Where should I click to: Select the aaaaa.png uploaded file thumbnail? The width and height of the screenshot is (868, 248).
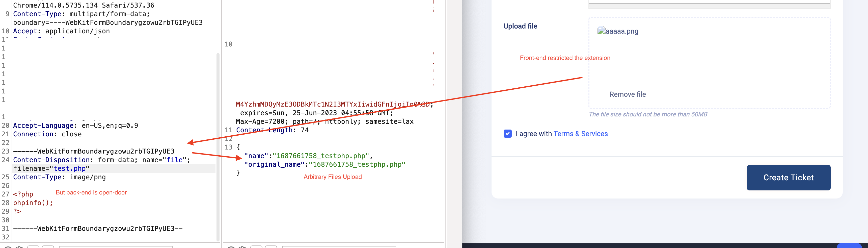coord(618,31)
